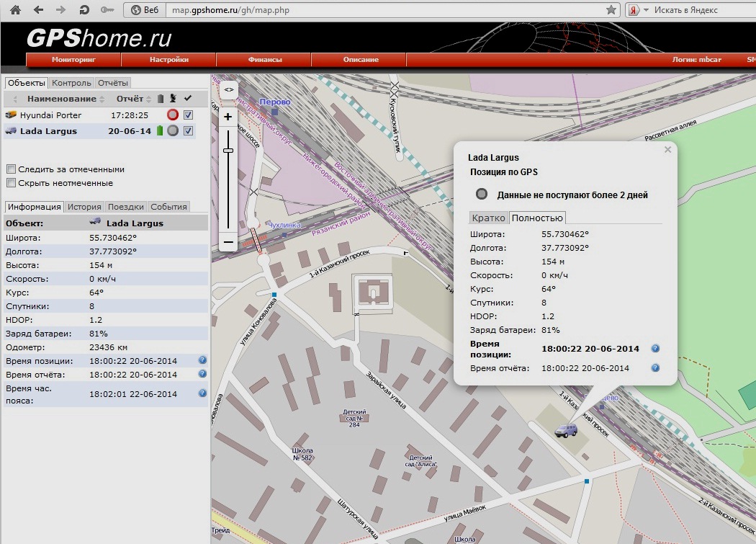The height and width of the screenshot is (544, 756).
Task: Sort objects by Отчёт column
Action: (130, 99)
